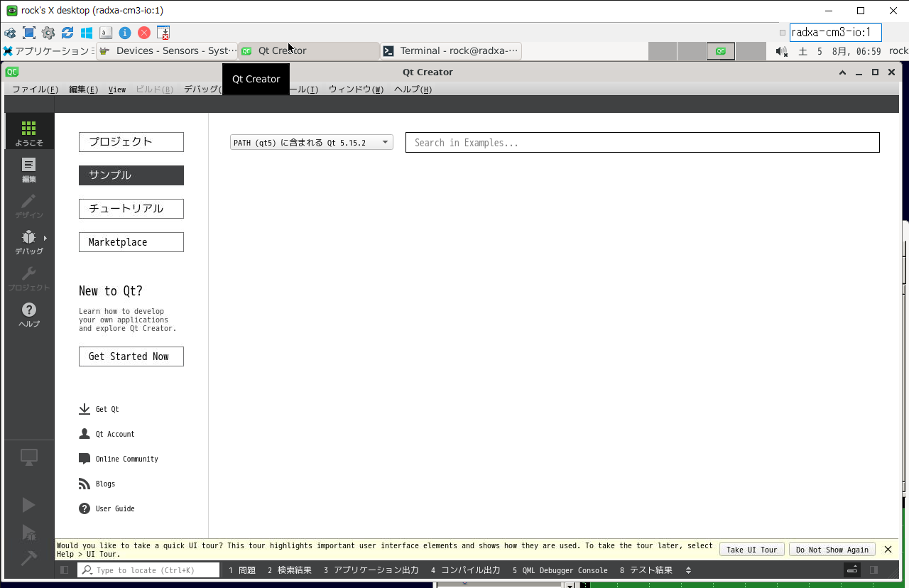Expand the Qt version combo box

[x=312, y=143]
